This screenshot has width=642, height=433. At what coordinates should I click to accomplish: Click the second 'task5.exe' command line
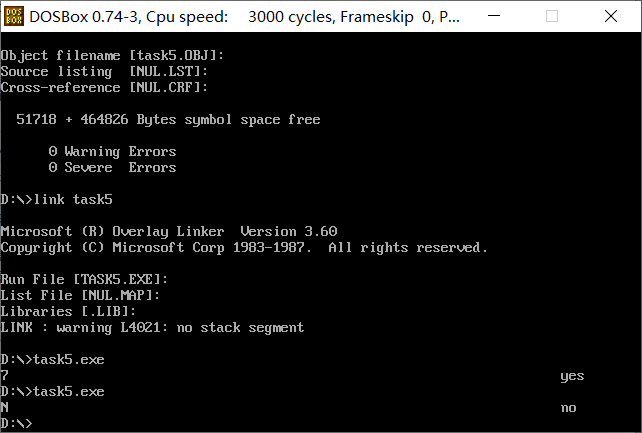pyautogui.click(x=52, y=391)
